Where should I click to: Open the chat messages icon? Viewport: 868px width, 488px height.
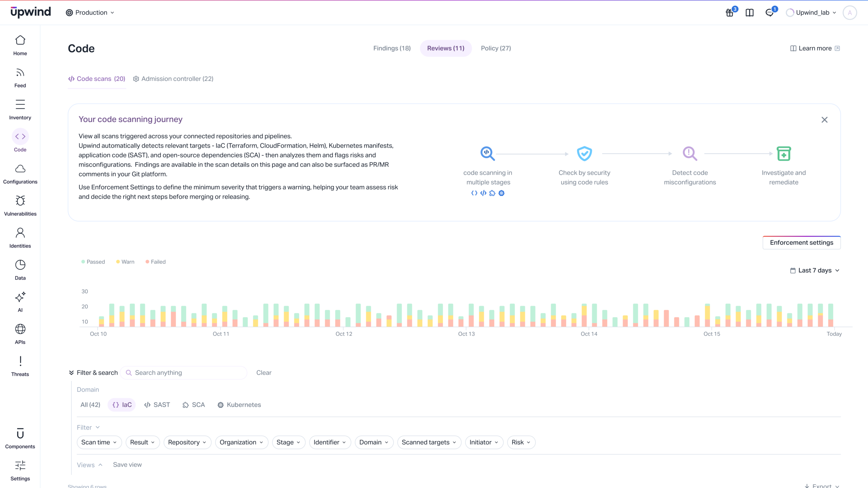point(770,13)
